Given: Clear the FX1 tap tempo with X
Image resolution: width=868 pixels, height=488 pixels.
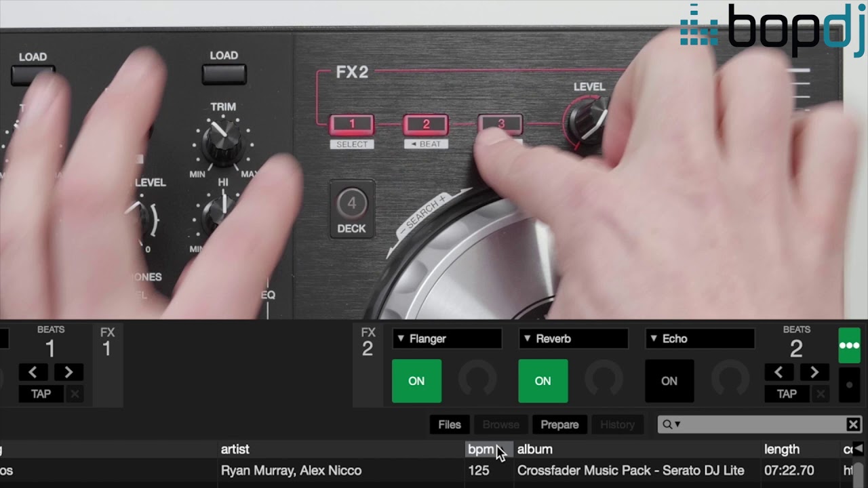Looking at the screenshot, I should pos(75,394).
